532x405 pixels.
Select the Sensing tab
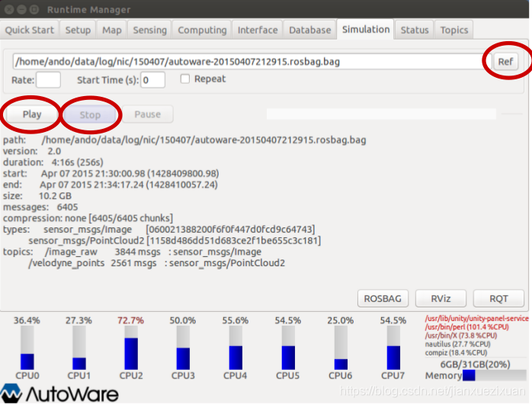pyautogui.click(x=149, y=30)
